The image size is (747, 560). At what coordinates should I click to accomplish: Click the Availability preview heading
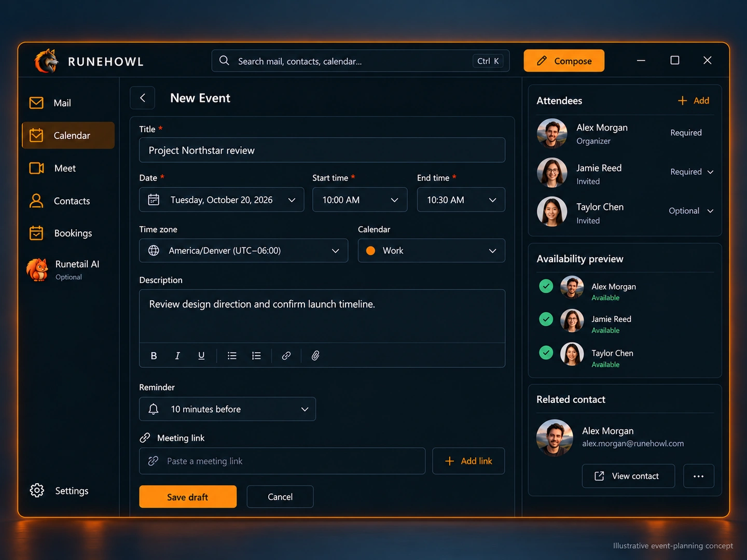click(580, 259)
